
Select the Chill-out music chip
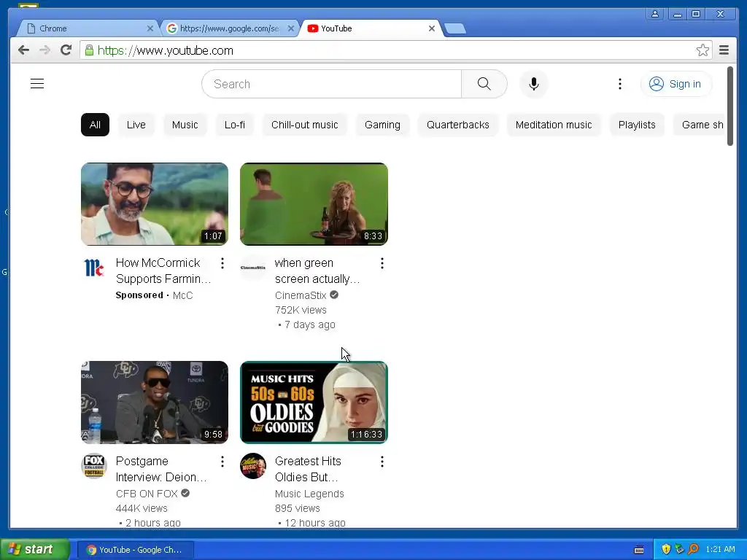click(304, 125)
